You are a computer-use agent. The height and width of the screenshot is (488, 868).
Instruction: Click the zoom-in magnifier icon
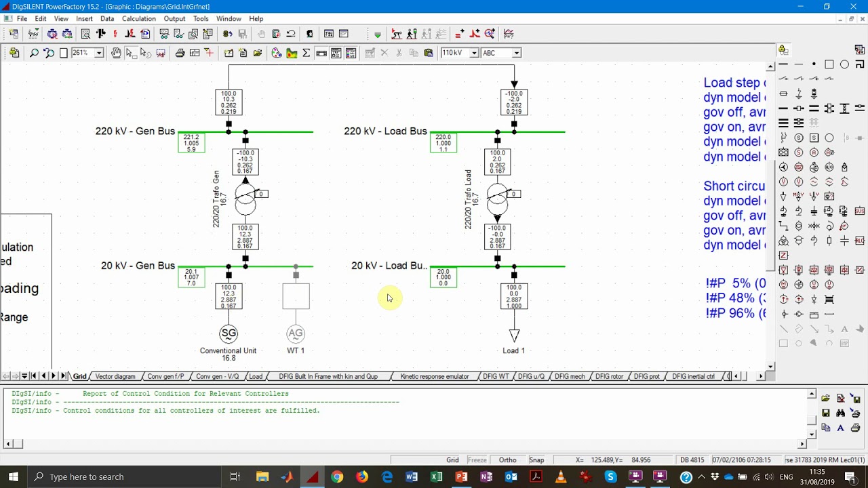point(33,53)
